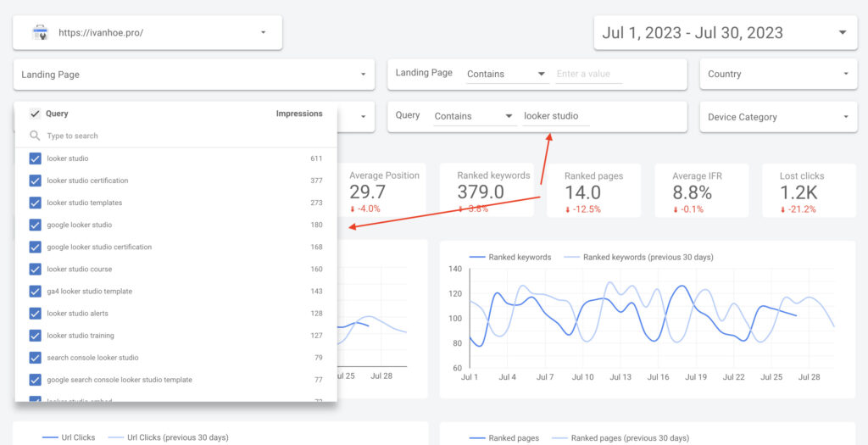Click 'Url Clicks' legend entry
This screenshot has height=445, width=868.
pos(70,438)
